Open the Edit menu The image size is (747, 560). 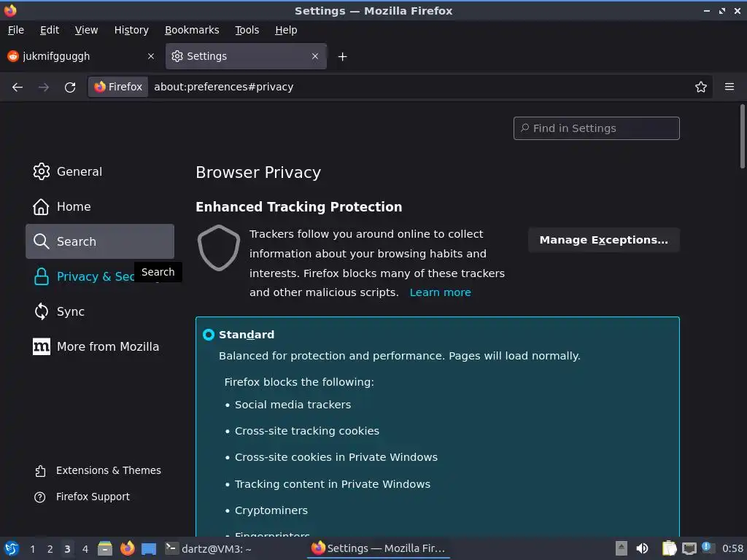(x=50, y=30)
